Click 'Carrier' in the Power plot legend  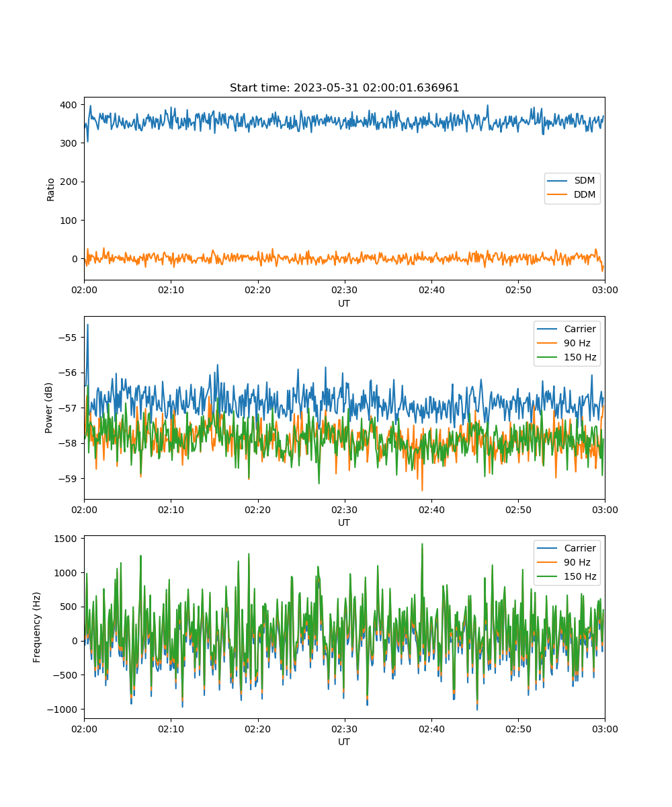tap(580, 329)
